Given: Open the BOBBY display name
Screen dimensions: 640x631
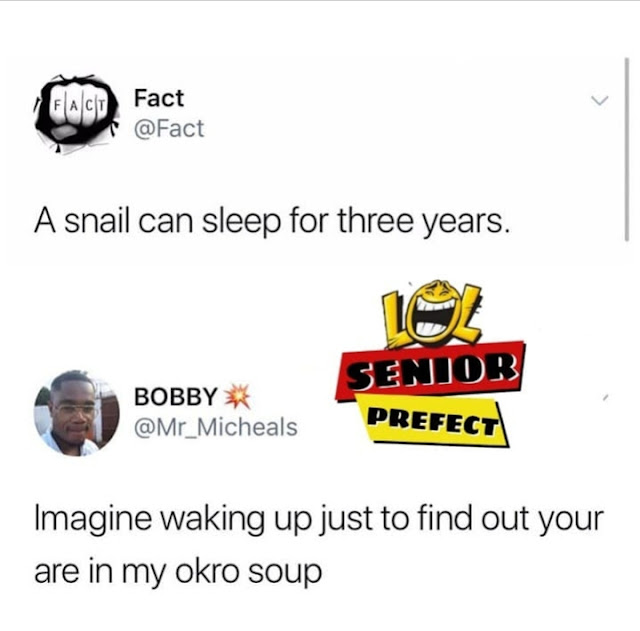Looking at the screenshot, I should click(176, 396).
